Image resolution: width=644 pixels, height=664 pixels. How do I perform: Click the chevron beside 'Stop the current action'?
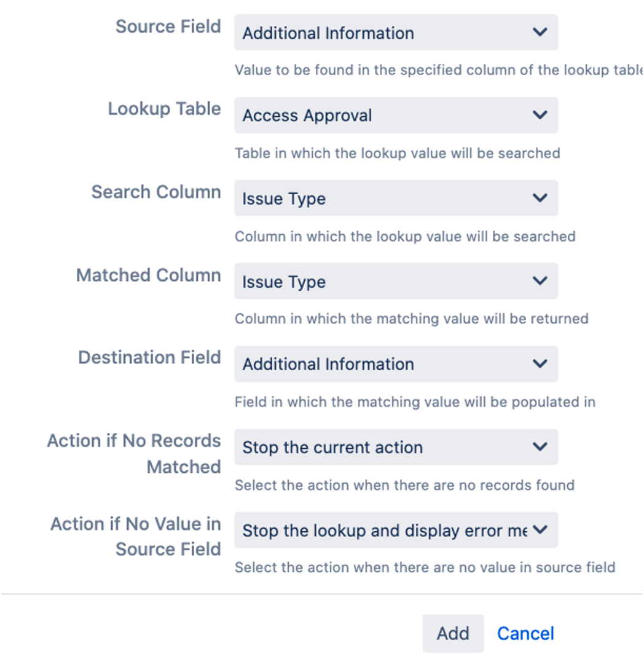pos(540,447)
